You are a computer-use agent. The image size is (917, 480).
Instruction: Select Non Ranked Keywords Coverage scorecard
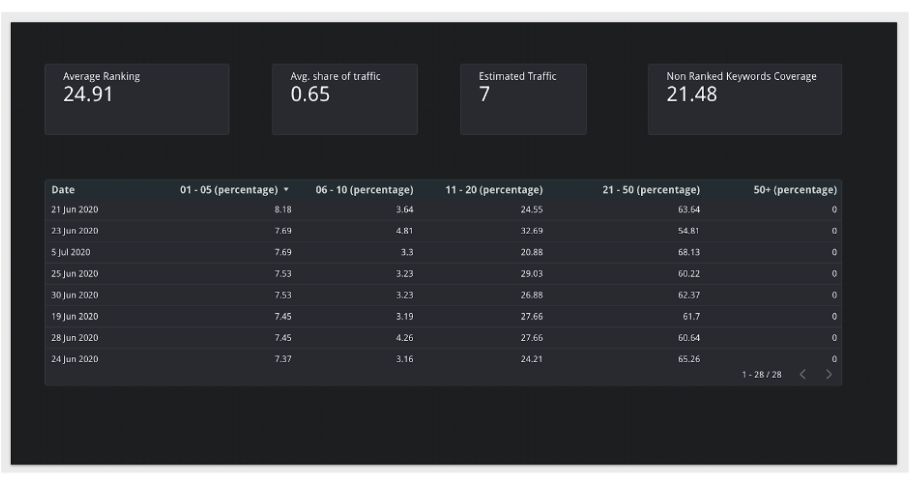click(x=744, y=99)
